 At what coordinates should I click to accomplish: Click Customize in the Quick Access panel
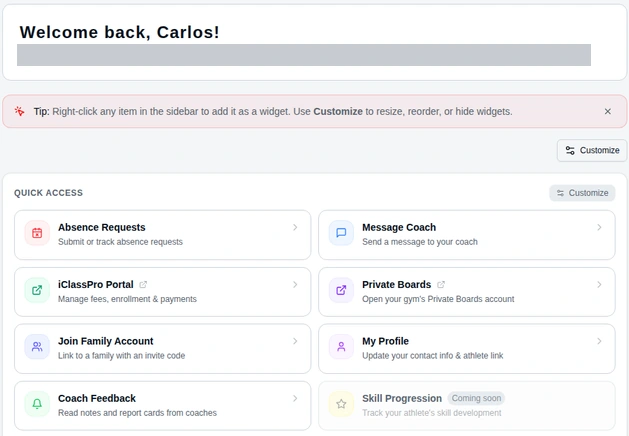(582, 193)
